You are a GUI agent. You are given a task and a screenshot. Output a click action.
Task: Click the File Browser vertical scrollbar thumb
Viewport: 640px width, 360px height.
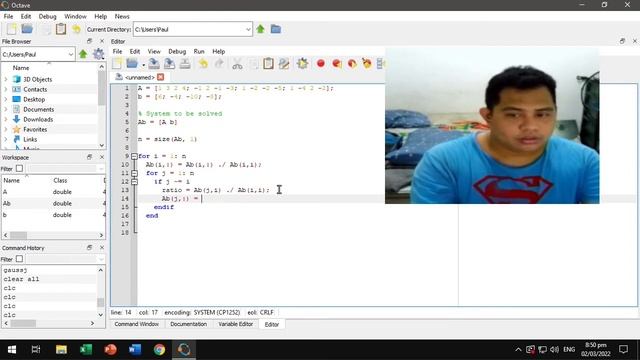coord(102,88)
